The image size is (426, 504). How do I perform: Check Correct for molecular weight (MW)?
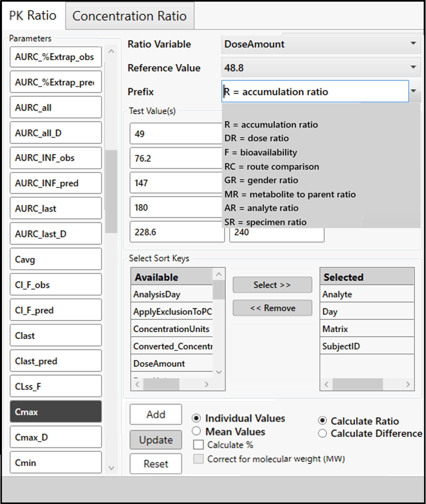tap(198, 459)
